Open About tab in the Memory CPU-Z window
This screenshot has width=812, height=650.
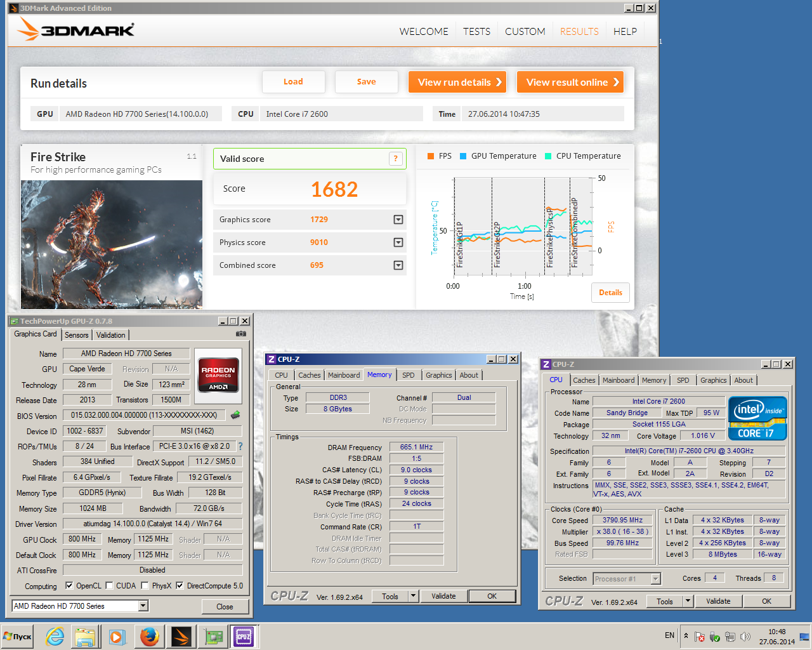click(x=469, y=375)
